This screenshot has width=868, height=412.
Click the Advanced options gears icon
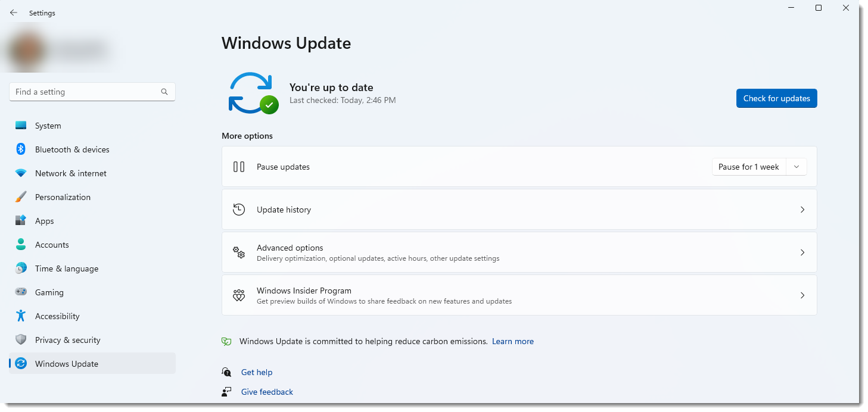[239, 252]
